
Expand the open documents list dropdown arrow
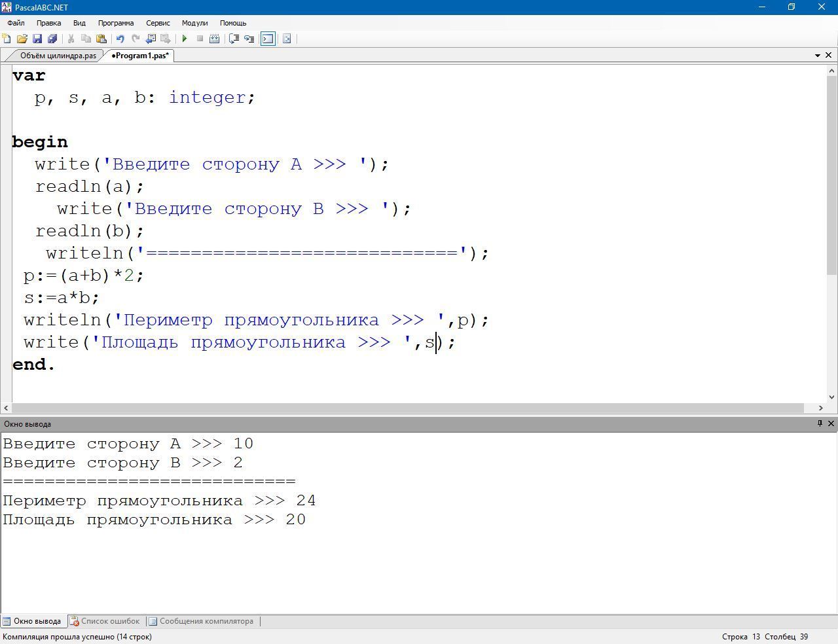pyautogui.click(x=818, y=56)
